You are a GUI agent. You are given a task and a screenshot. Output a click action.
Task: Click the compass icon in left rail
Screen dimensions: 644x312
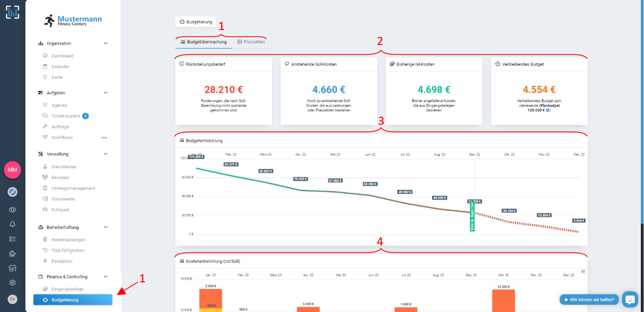click(x=13, y=192)
